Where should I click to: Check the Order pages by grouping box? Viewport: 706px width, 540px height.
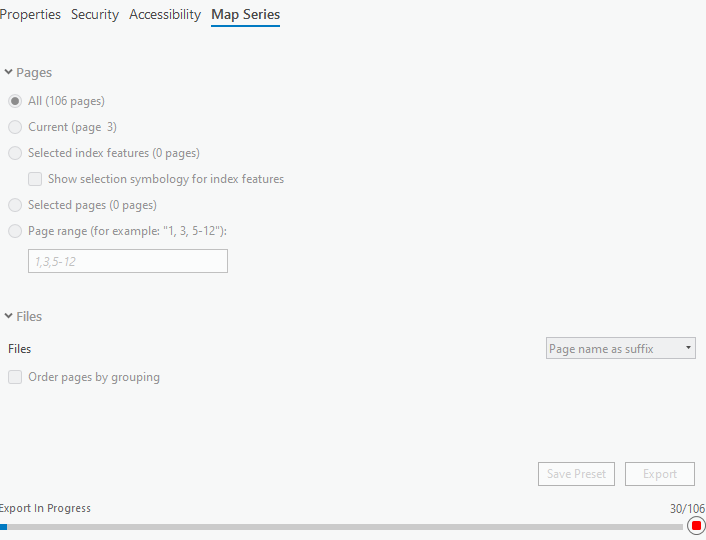pyautogui.click(x=15, y=377)
